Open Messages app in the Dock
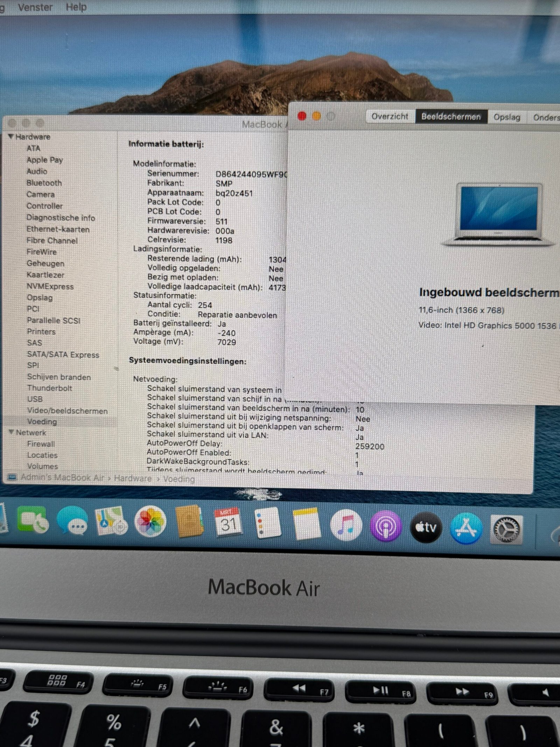Screen dimensions: 560x747 (72, 520)
